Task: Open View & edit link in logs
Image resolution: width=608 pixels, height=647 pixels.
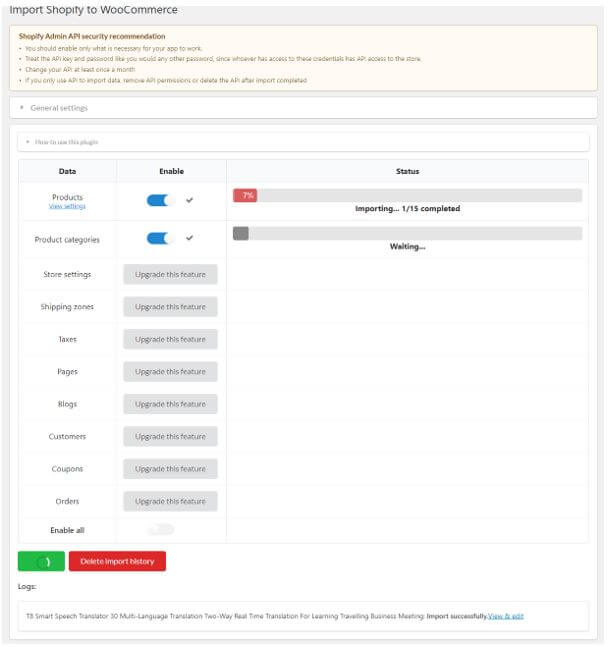Action: [505, 616]
